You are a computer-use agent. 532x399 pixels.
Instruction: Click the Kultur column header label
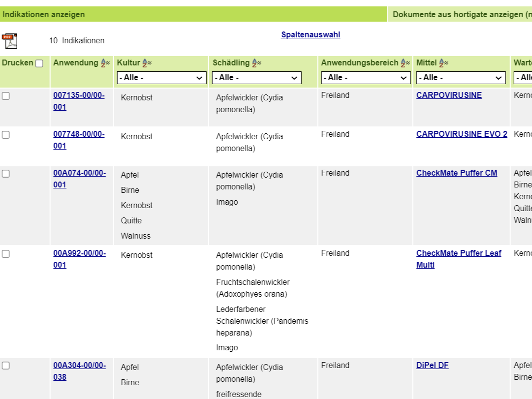pos(128,63)
